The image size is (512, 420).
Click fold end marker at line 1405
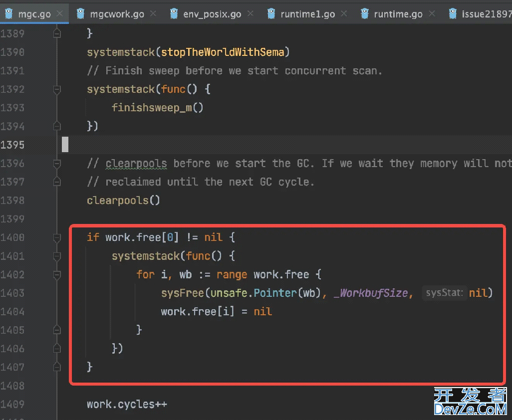tap(57, 330)
